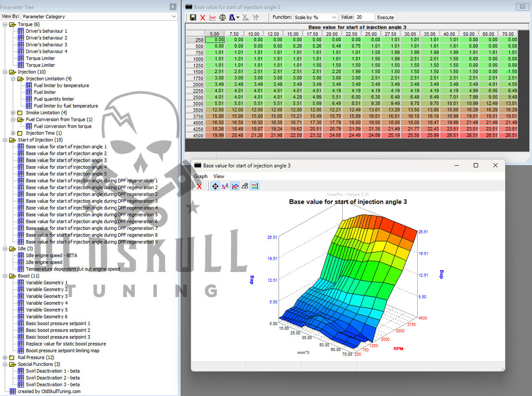Click greyed Y-axis icon in table toolbar
532x396 pixels.
(x=255, y=17)
